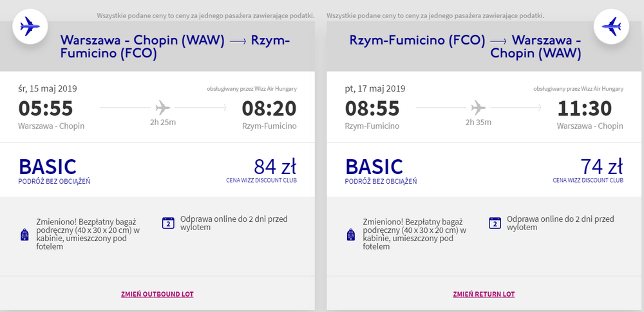Click the Rzym-Fumicino to Warszawa - Chopin header
Image resolution: width=644 pixels, height=312 pixels.
pos(466,47)
